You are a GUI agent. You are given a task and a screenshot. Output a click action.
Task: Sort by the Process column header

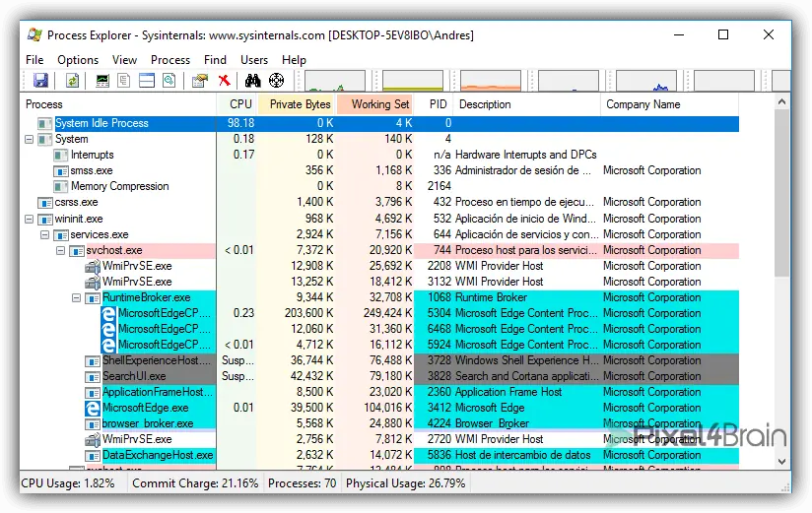coord(118,104)
